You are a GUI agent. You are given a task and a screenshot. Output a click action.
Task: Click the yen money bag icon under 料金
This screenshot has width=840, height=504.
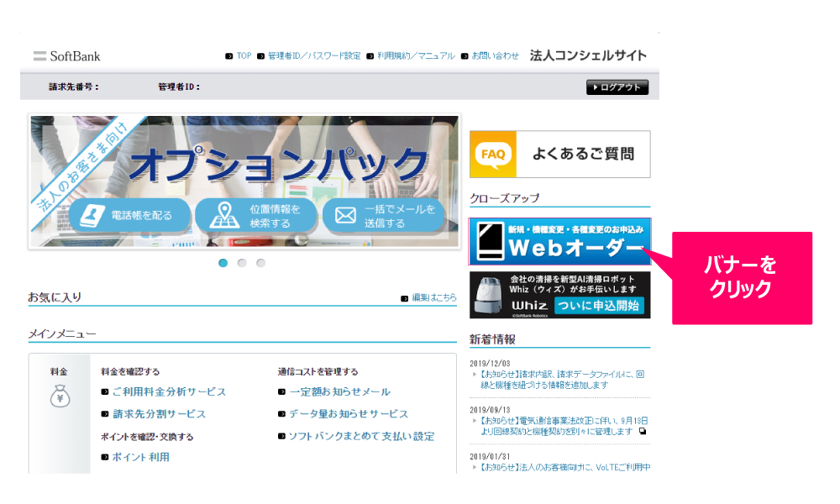(60, 396)
